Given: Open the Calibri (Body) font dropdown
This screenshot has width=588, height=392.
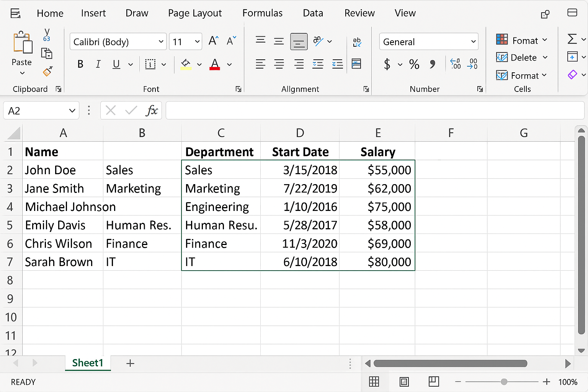Looking at the screenshot, I should coord(161,42).
